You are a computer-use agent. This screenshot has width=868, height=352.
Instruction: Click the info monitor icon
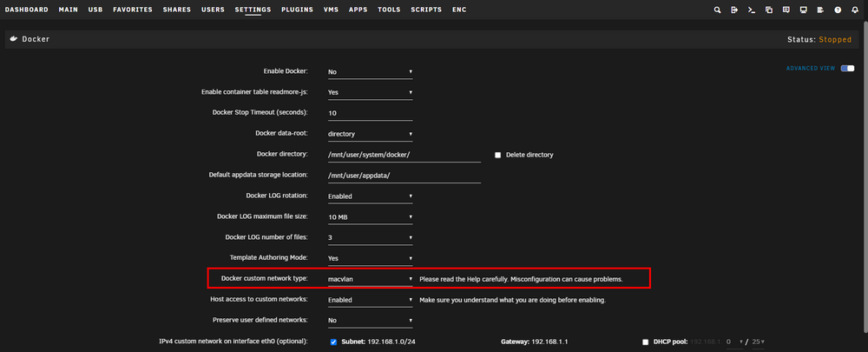coord(803,10)
